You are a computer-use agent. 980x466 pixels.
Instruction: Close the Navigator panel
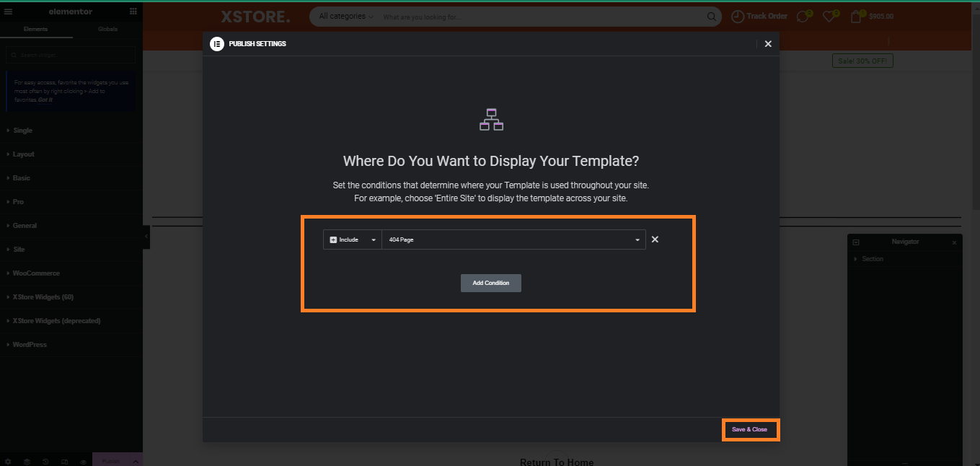coord(954,242)
